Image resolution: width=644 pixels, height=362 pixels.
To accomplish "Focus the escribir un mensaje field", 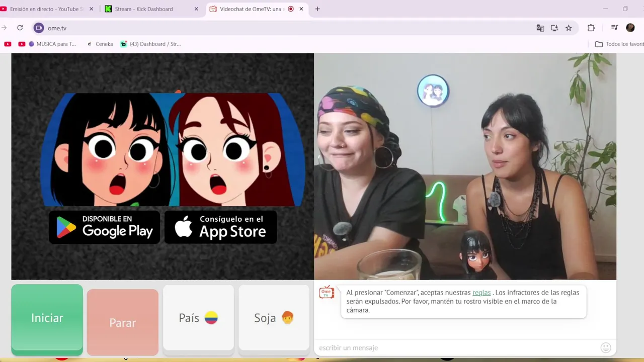I will click(457, 348).
